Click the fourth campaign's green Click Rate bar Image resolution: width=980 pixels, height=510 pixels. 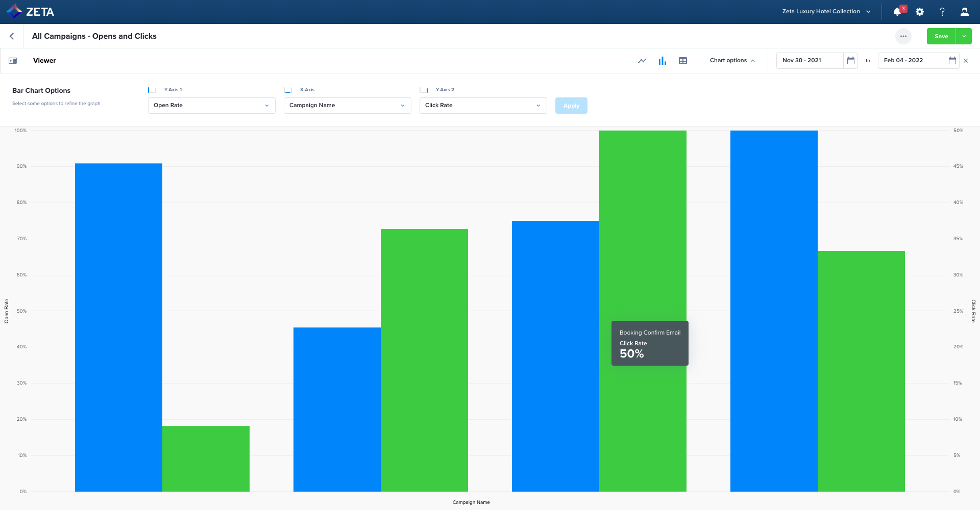click(861, 371)
